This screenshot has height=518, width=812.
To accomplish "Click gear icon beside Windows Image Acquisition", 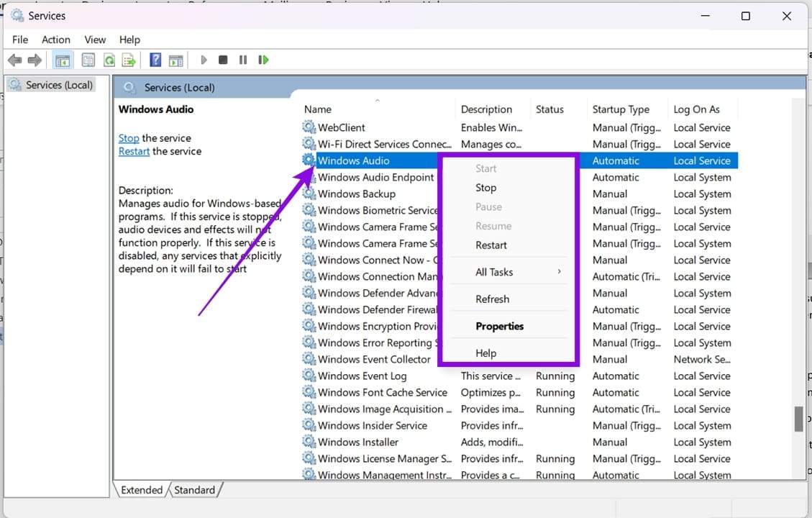I will click(309, 409).
